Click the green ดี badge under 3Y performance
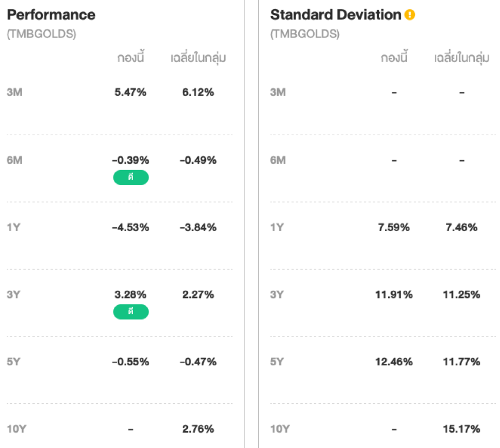This screenshot has width=500, height=448. pyautogui.click(x=131, y=312)
